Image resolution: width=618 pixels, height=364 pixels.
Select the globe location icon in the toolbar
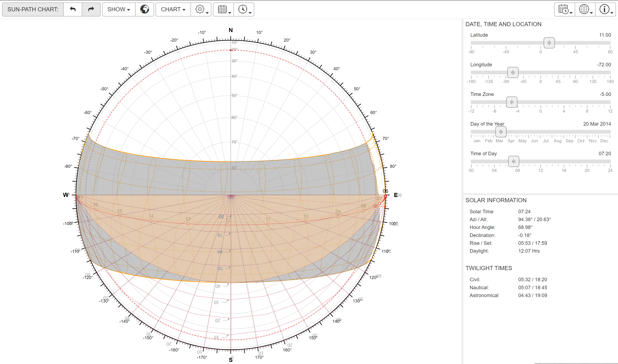pyautogui.click(x=145, y=9)
